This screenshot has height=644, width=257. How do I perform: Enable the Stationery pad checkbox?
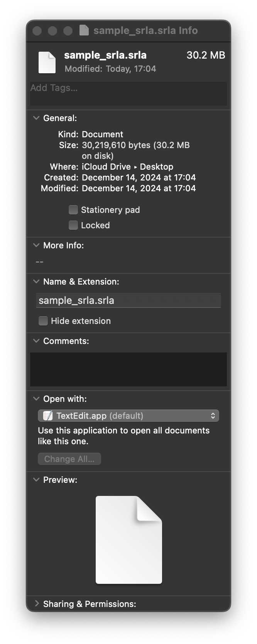click(x=73, y=209)
